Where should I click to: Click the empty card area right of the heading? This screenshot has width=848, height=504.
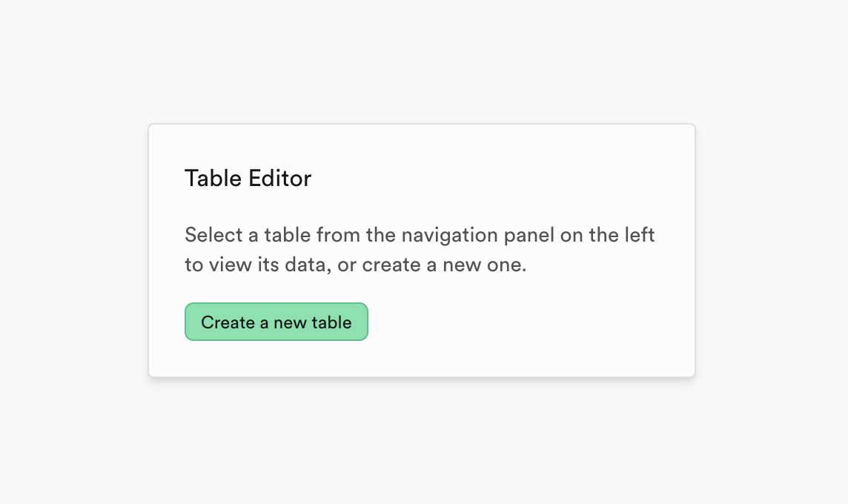point(503,179)
